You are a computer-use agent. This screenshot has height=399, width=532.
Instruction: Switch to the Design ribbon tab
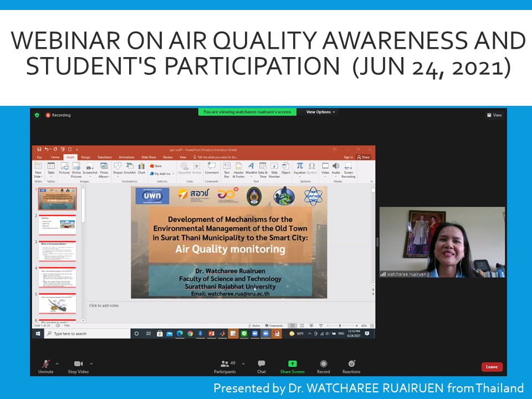click(85, 157)
